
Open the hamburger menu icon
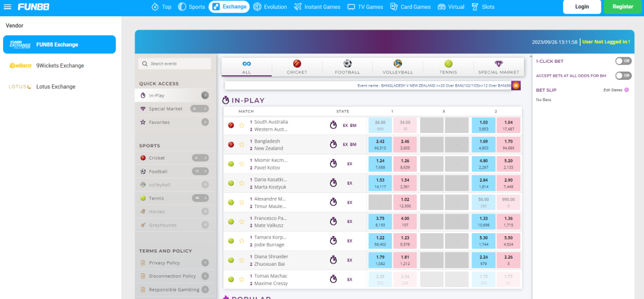point(8,7)
